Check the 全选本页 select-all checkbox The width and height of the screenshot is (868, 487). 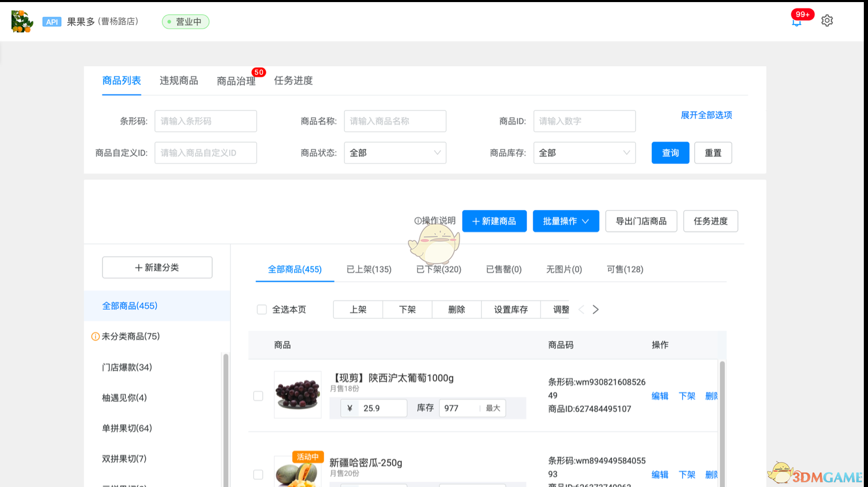click(262, 309)
